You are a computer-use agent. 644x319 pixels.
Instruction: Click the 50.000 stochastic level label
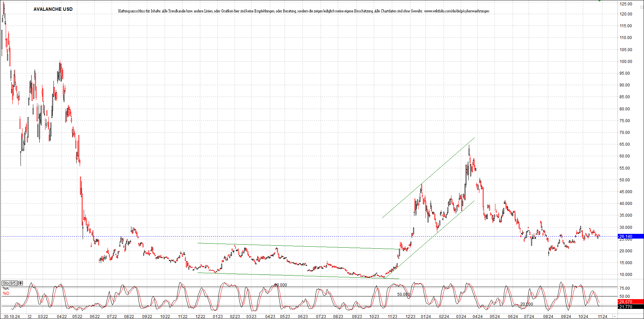pos(404,294)
